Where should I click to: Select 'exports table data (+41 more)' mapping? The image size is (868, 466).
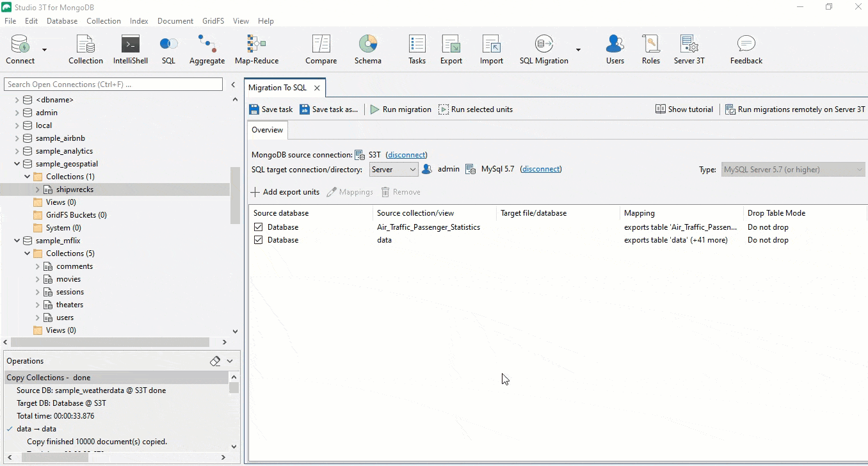[x=676, y=240]
